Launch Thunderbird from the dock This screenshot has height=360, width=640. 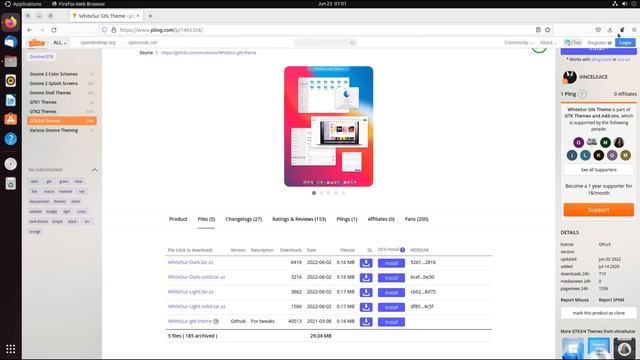(x=11, y=42)
